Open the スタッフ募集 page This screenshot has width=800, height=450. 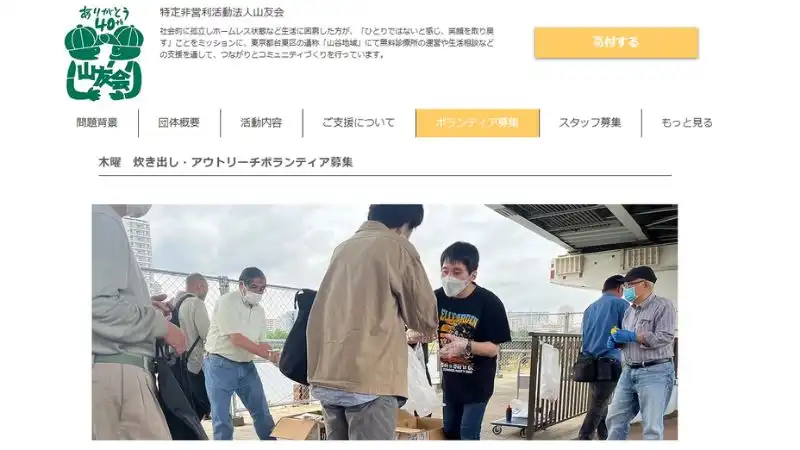coord(590,123)
